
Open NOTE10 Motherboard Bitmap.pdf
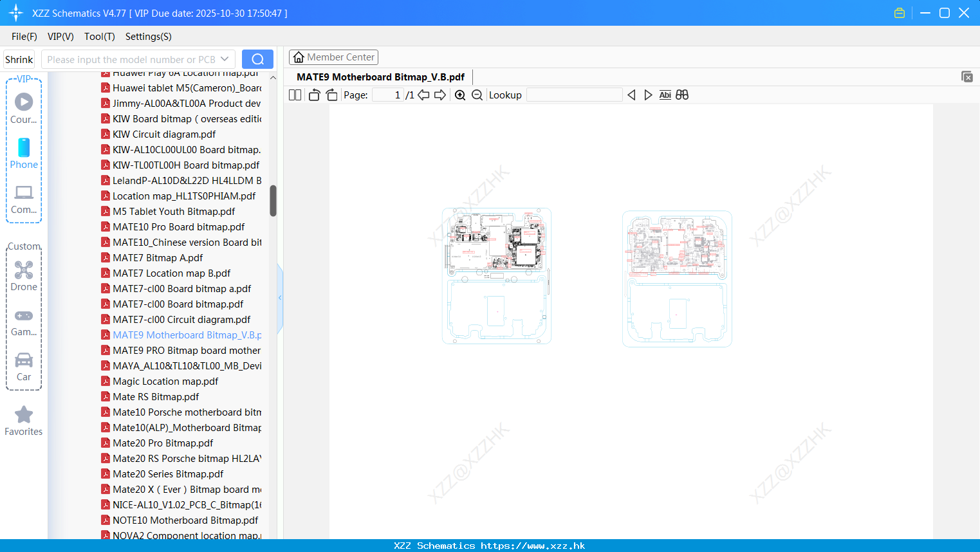coord(185,520)
